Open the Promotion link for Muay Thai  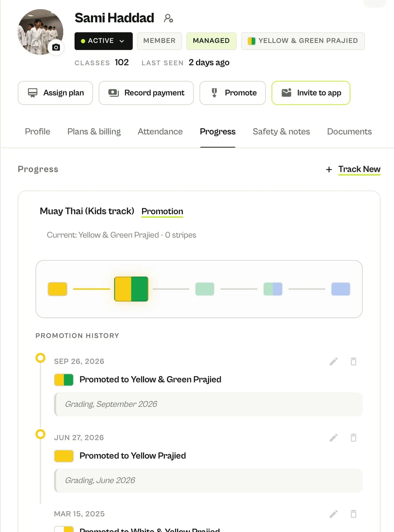click(162, 211)
